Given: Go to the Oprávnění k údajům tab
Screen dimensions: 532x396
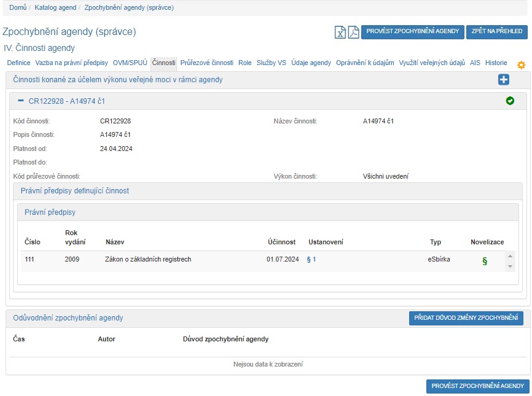Looking at the screenshot, I should 365,63.
